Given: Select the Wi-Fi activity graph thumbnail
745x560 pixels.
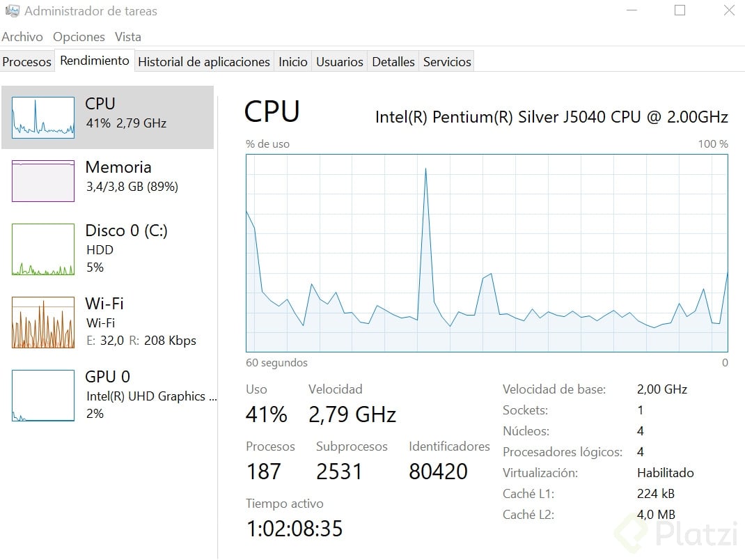Looking at the screenshot, I should coord(42,322).
